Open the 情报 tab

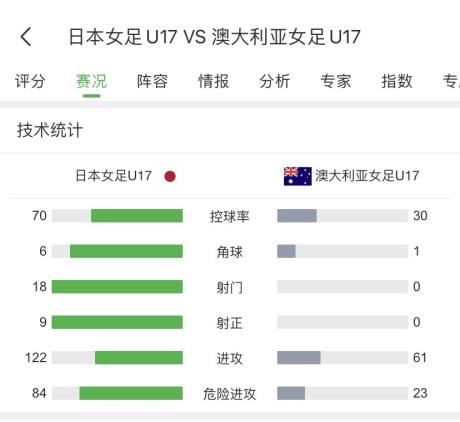(213, 81)
